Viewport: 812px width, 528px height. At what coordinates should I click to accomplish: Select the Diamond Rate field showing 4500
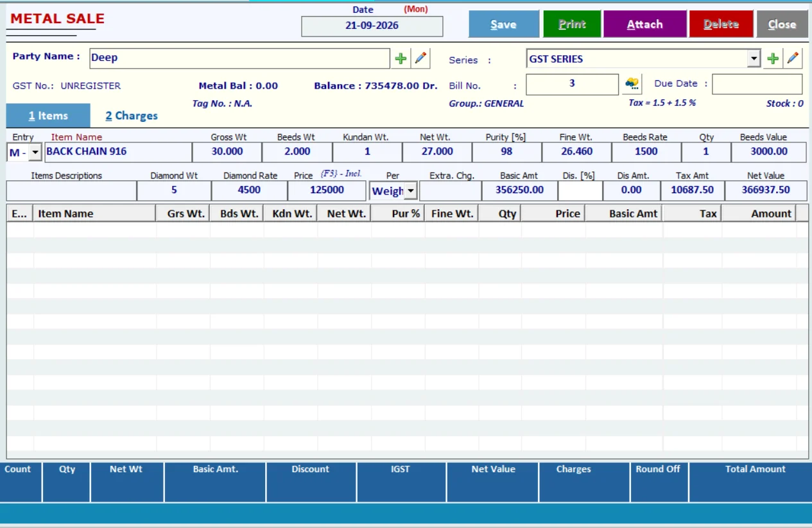pos(249,191)
